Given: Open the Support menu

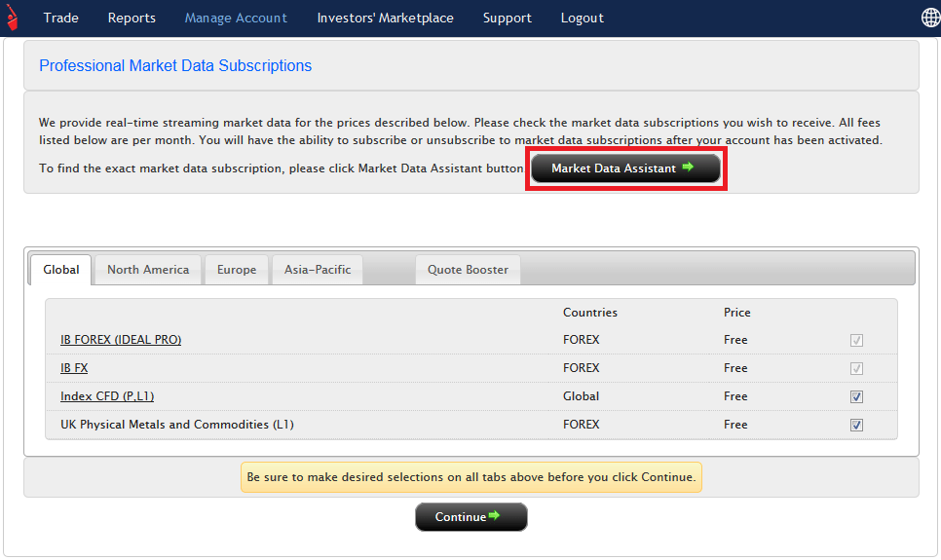Looking at the screenshot, I should (508, 18).
